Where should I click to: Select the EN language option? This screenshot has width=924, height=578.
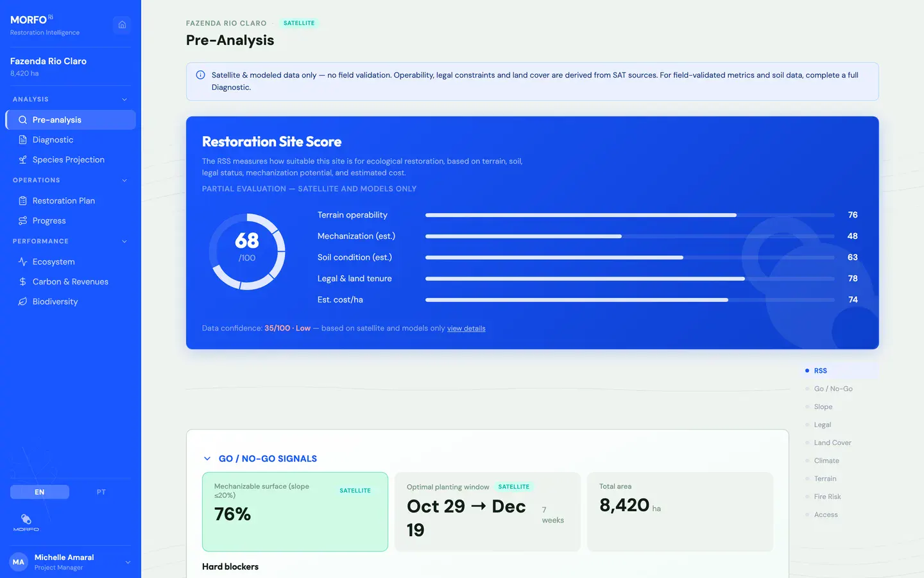coord(40,492)
